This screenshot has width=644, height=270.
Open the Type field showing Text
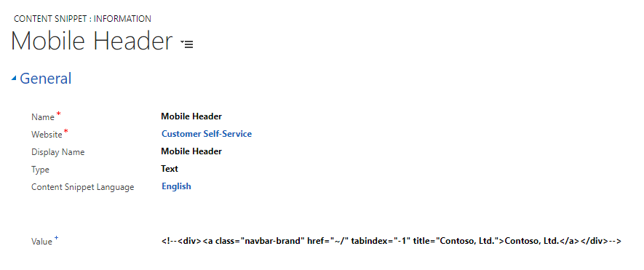coord(170,169)
